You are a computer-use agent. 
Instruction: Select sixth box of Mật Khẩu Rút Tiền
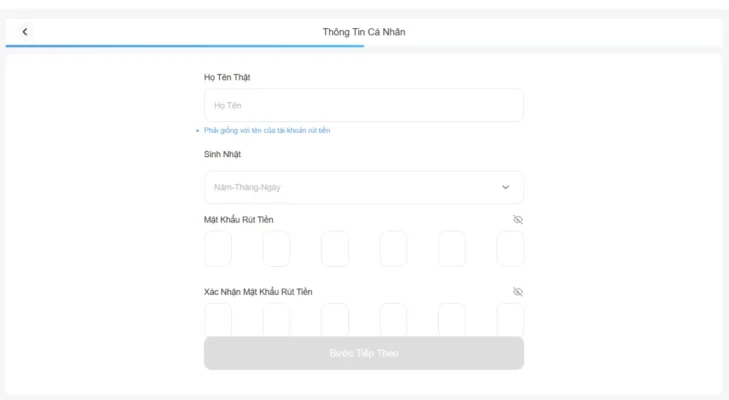pos(510,249)
